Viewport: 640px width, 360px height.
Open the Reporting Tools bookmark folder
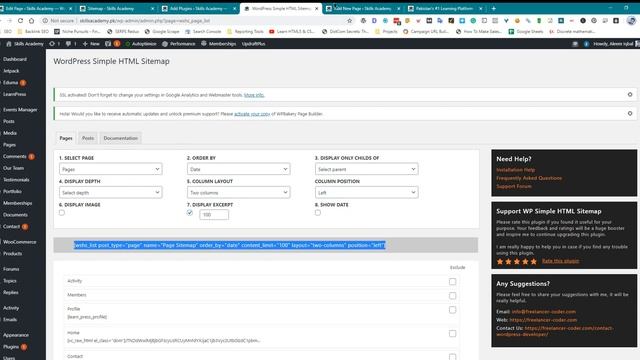coord(245,31)
